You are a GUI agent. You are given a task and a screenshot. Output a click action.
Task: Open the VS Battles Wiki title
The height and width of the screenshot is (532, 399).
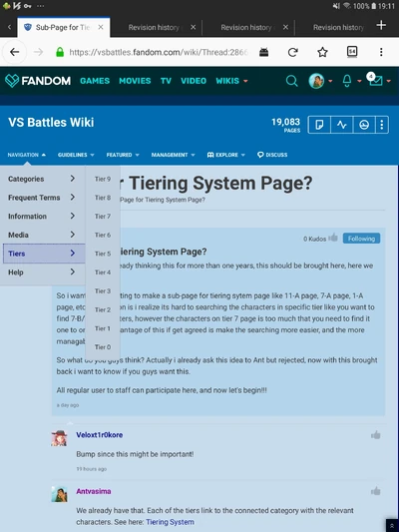tap(51, 123)
